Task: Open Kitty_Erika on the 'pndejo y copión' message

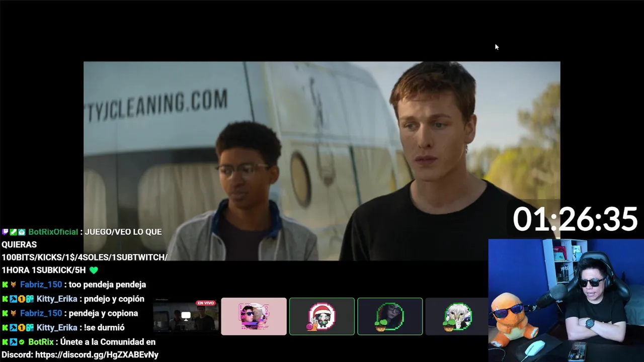Action: click(x=57, y=299)
